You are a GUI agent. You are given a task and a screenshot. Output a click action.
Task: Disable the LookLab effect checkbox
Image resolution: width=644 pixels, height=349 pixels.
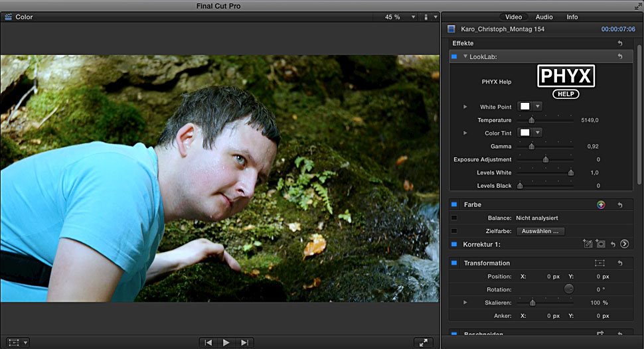pyautogui.click(x=454, y=57)
